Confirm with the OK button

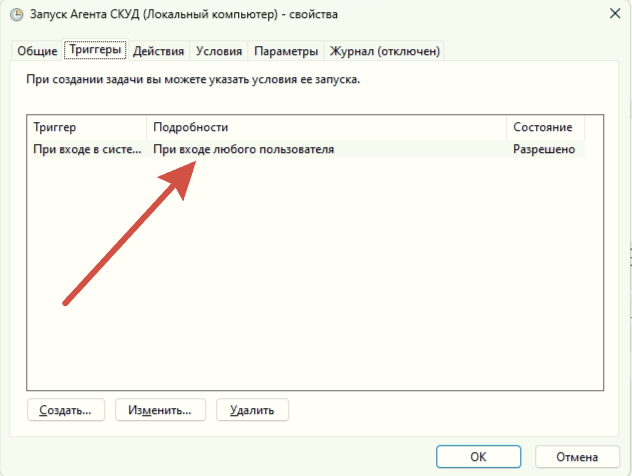[478, 457]
